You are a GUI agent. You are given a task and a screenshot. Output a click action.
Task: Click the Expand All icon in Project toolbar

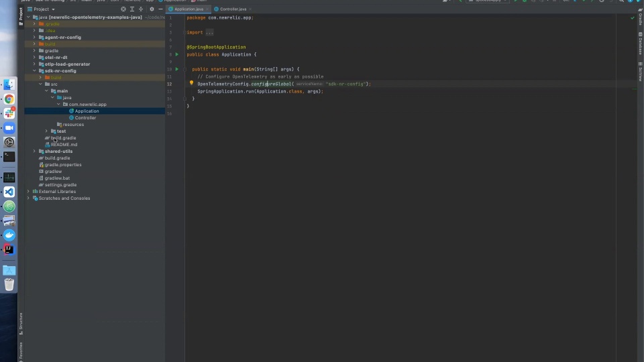[132, 9]
